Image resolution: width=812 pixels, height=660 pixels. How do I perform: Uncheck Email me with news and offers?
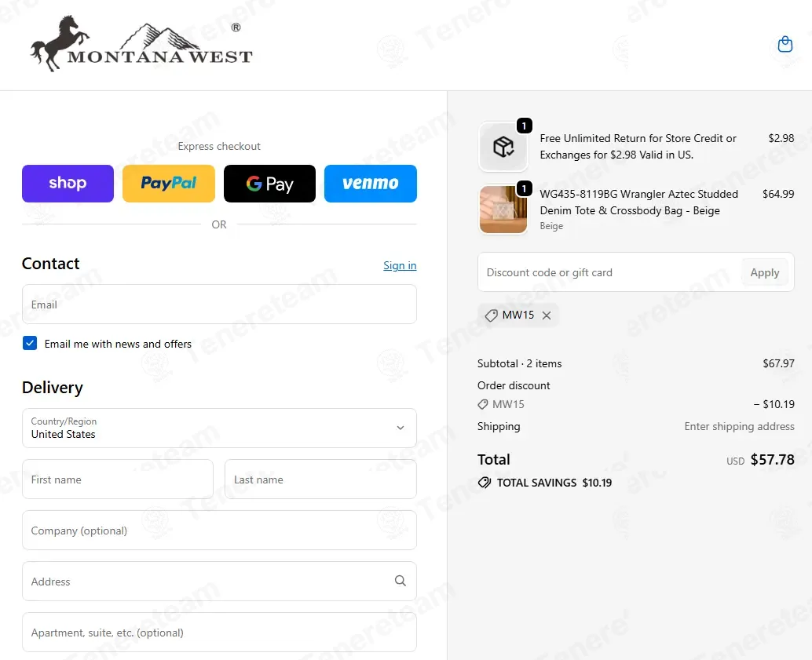tap(30, 343)
